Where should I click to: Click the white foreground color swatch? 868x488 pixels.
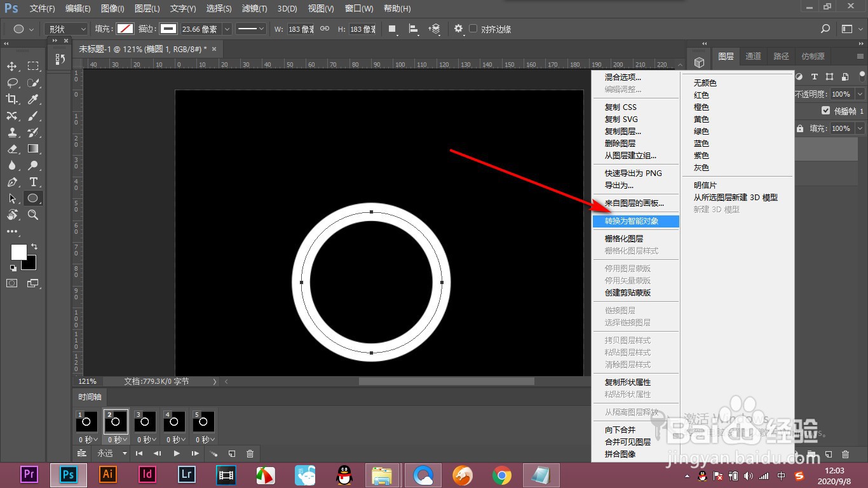(x=18, y=252)
